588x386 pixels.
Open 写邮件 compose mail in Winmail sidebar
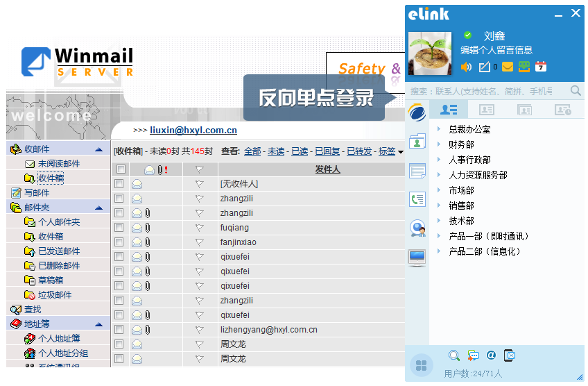click(37, 192)
